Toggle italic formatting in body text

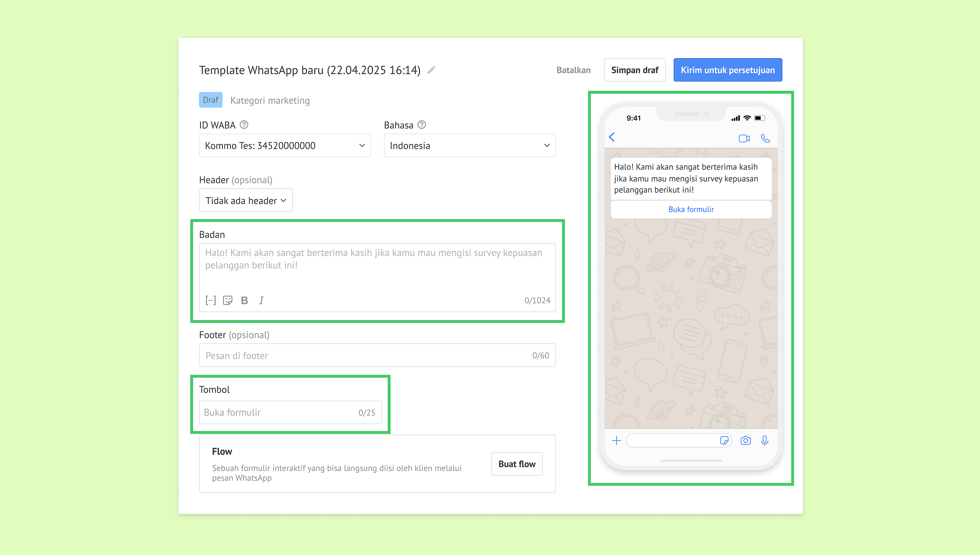click(x=261, y=300)
